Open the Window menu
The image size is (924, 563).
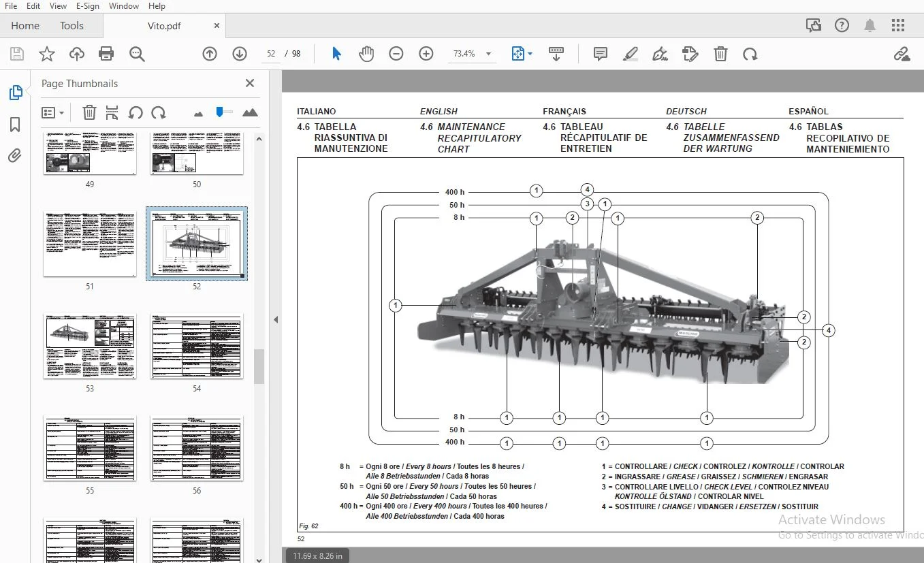pos(124,5)
